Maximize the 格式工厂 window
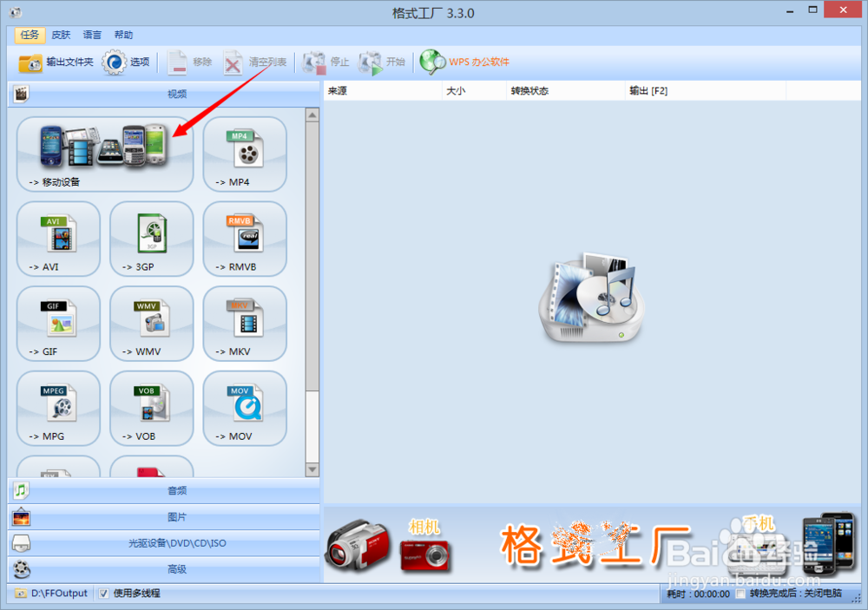 point(812,10)
